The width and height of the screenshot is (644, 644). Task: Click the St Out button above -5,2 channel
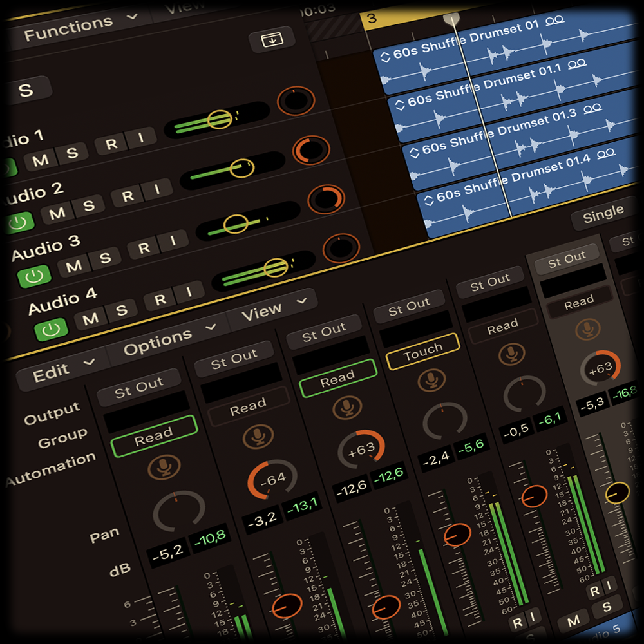click(x=139, y=386)
